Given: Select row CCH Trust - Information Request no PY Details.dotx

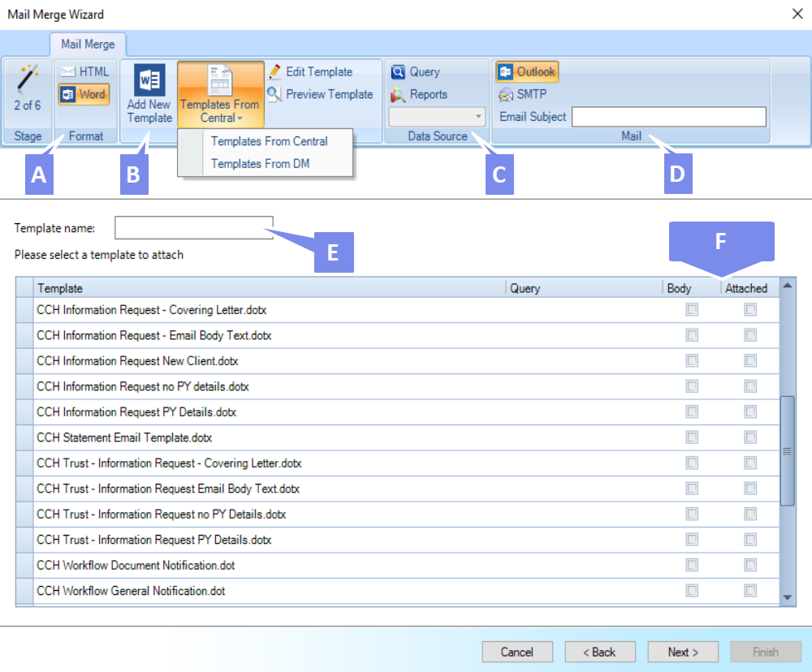Looking at the screenshot, I should (398, 514).
